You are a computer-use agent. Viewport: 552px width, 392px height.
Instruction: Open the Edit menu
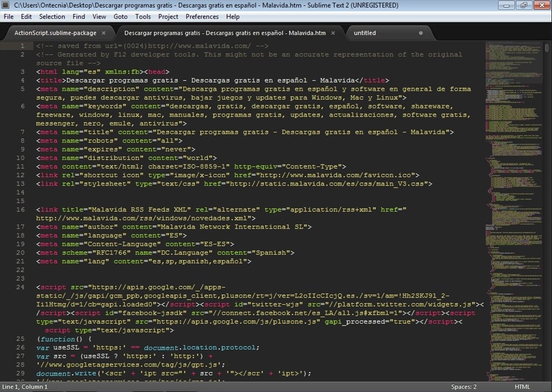coord(26,17)
